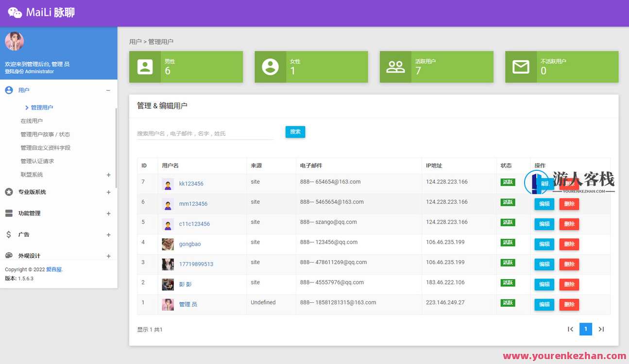Open the kk123456 username link
This screenshot has width=629, height=364.
191,184
